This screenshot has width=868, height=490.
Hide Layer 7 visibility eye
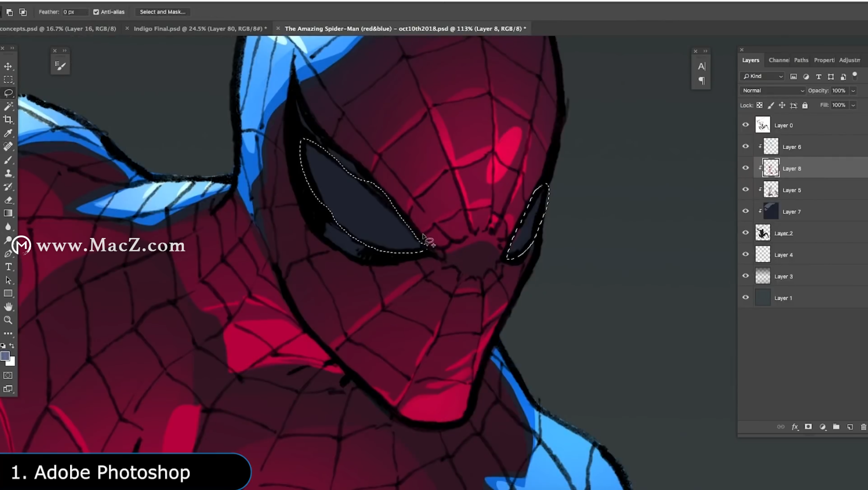(745, 211)
